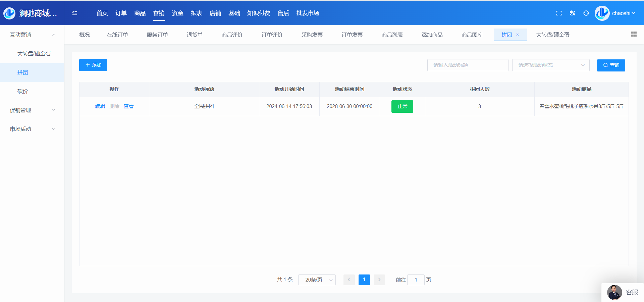
Task: Click 编辑 link for 全民拼团
Action: coord(100,106)
